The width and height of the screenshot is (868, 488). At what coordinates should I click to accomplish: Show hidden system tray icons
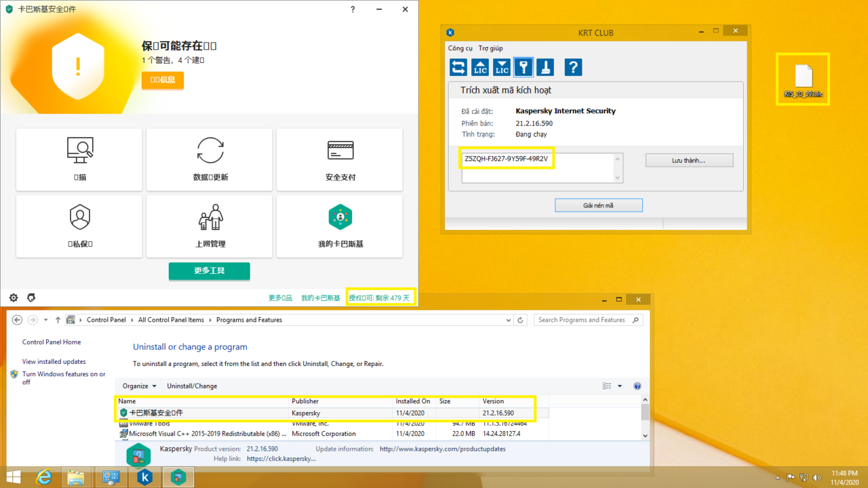776,477
